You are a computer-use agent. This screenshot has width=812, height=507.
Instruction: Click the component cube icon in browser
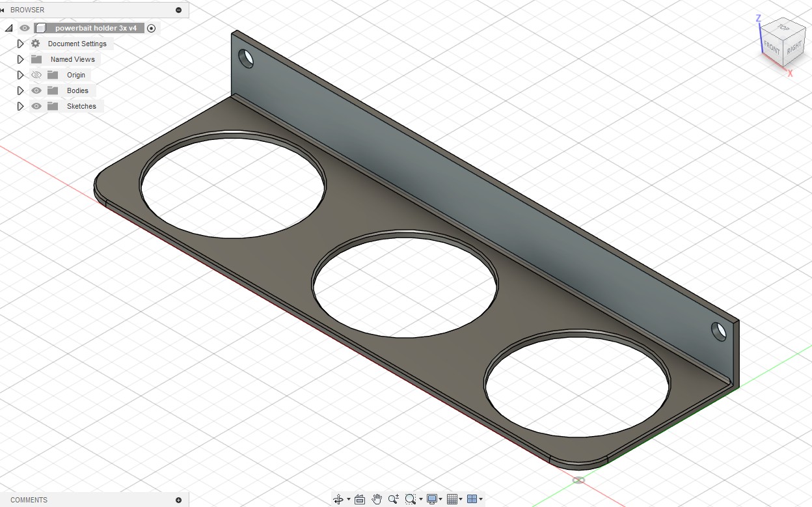tap(40, 28)
